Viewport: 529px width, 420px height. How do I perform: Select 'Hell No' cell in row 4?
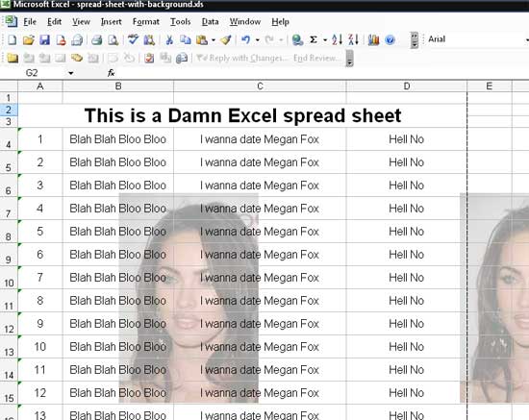coord(407,139)
